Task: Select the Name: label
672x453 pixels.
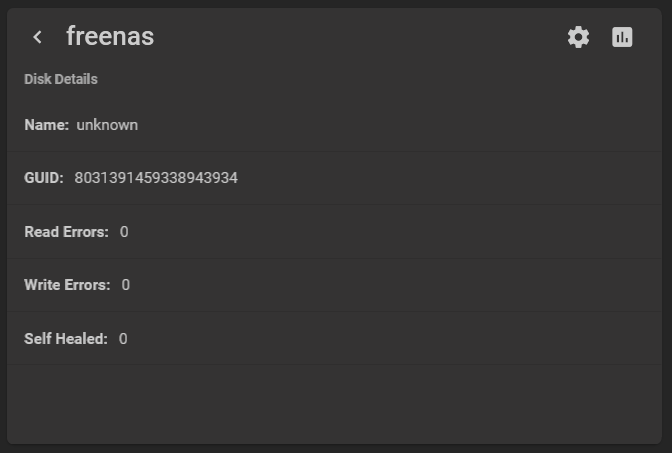Action: (46, 125)
